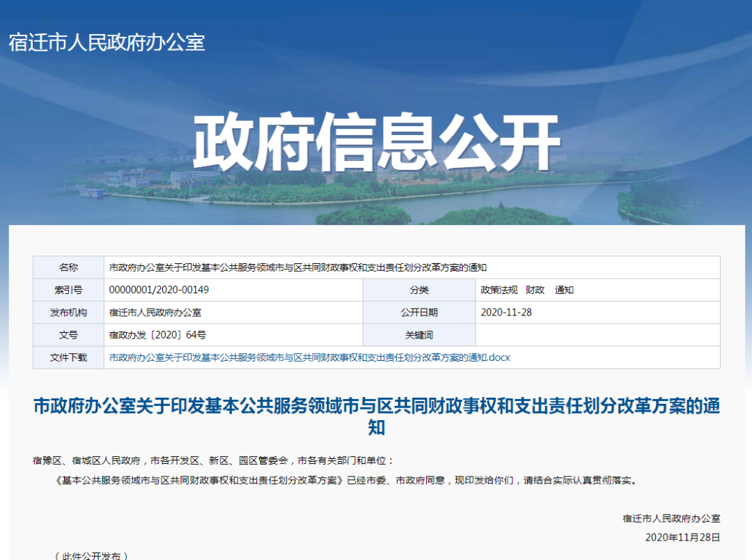Viewport: 752px width, 560px height.
Task: Click the 文号 label cell
Action: [x=68, y=335]
